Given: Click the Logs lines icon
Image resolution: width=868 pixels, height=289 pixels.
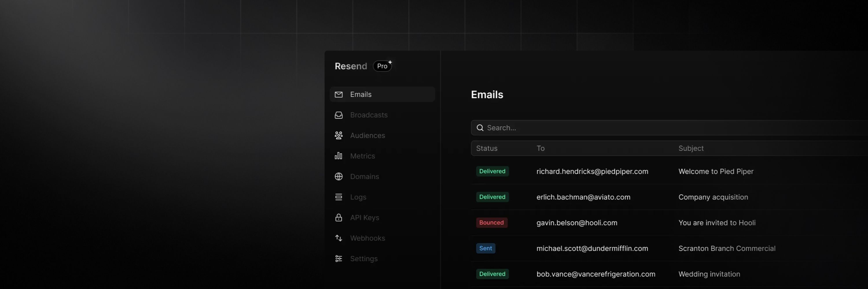Looking at the screenshot, I should tap(339, 197).
